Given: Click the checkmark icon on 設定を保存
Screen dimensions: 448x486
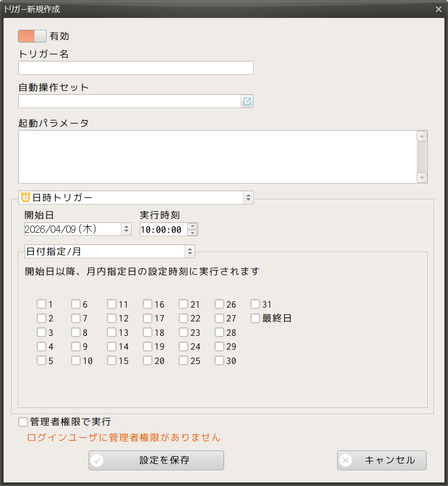Looking at the screenshot, I should pyautogui.click(x=97, y=460).
